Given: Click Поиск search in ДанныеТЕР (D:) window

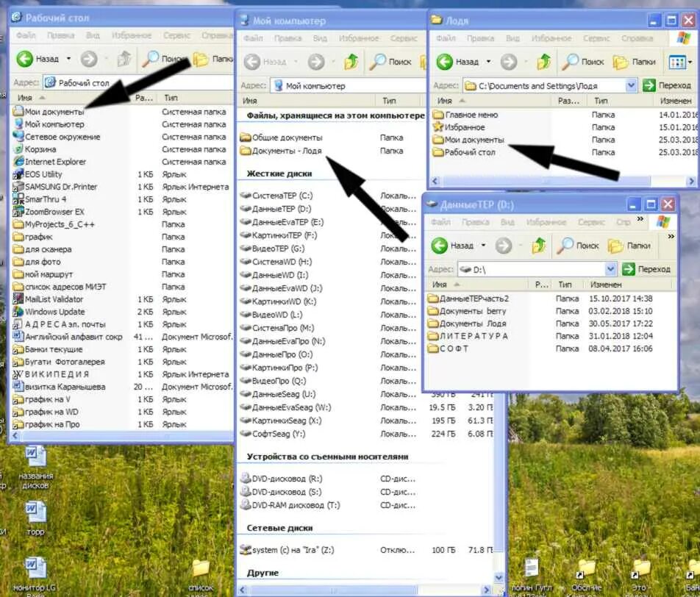Looking at the screenshot, I should click(x=579, y=245).
